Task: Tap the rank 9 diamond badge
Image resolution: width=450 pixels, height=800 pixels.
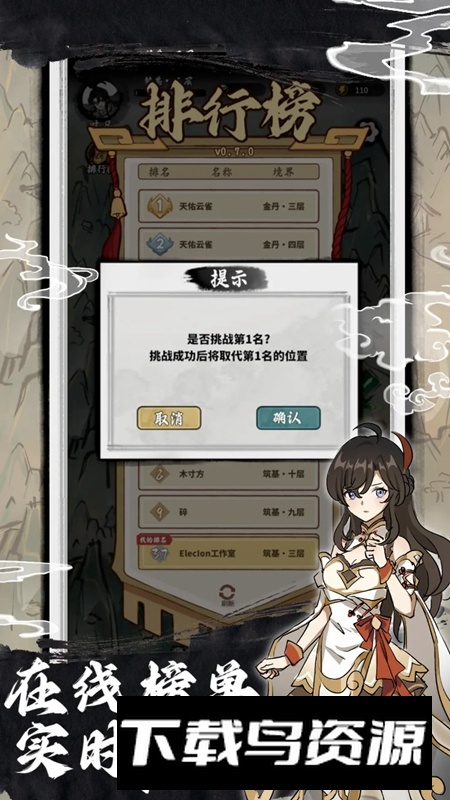Action: (159, 512)
